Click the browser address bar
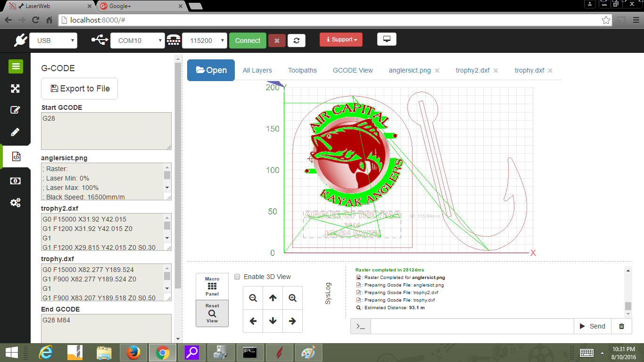Screen dimensions: 644x362 click(335, 20)
